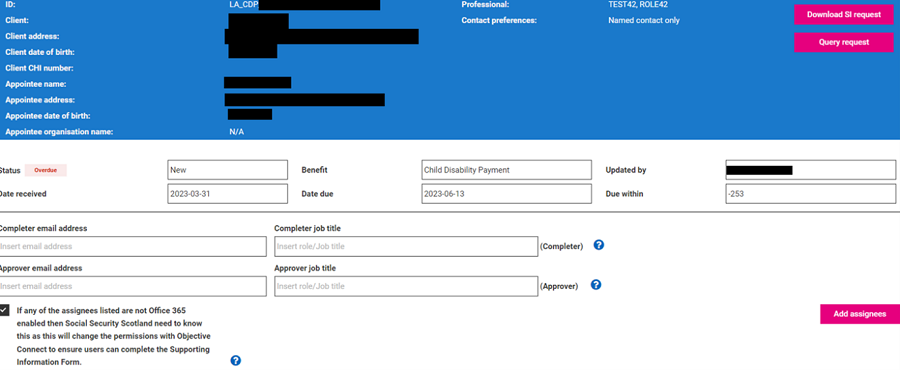
Task: Click the 'Completer job title' heading
Action: (x=308, y=228)
